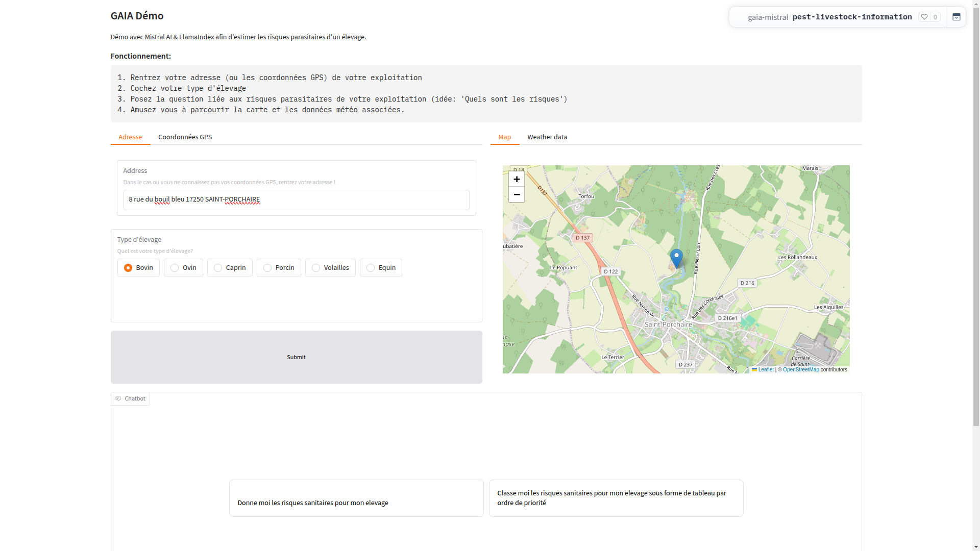Focus the Address input field
The width and height of the screenshot is (980, 551).
[x=296, y=199]
